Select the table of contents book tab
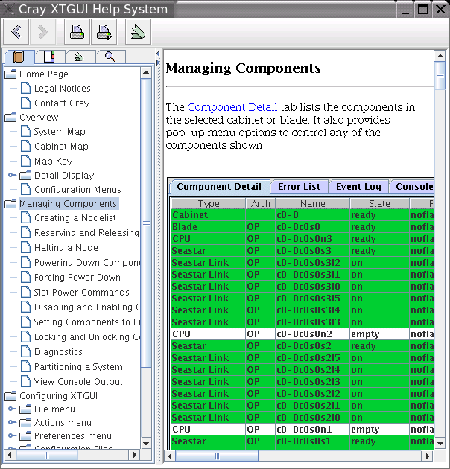This screenshot has height=469, width=450. point(19,57)
